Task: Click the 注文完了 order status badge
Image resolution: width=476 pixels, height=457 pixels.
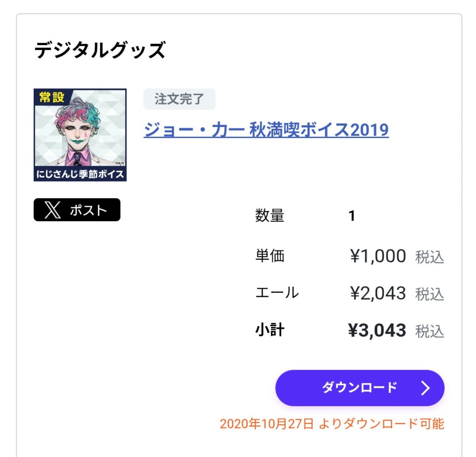Action: (x=179, y=99)
